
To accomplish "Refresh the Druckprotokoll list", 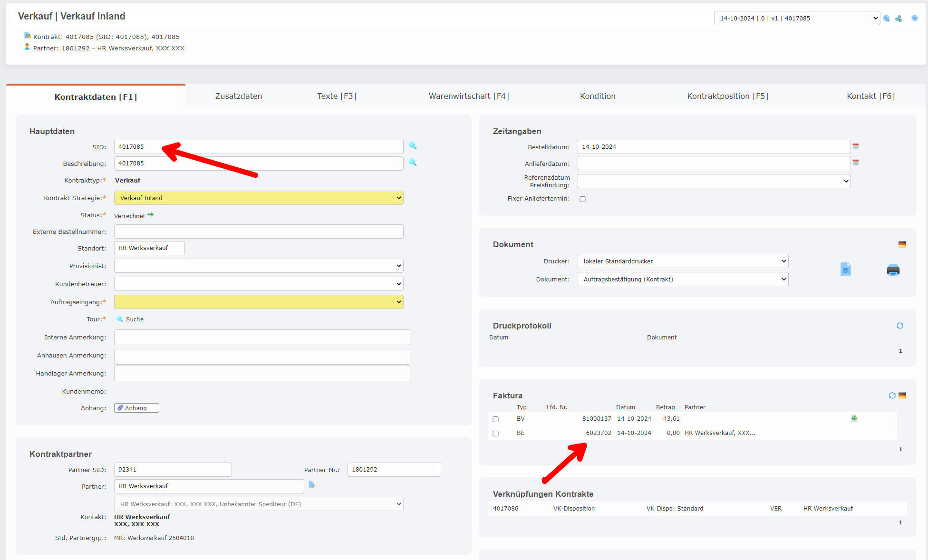I will (899, 326).
